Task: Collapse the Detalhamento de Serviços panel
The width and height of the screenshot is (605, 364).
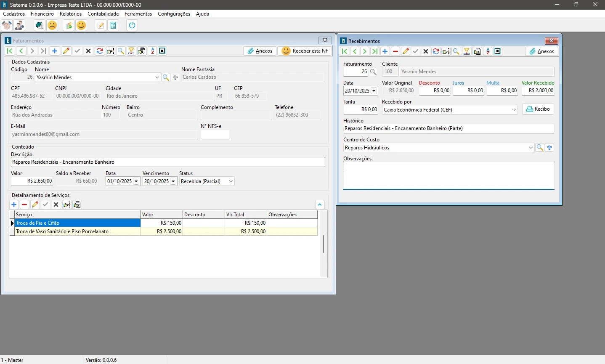Action: tap(320, 205)
